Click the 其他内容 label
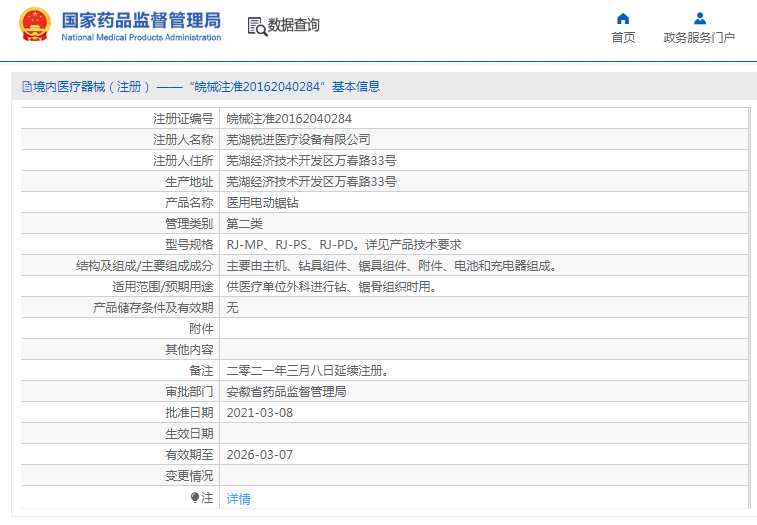The image size is (757, 525). 189,350
